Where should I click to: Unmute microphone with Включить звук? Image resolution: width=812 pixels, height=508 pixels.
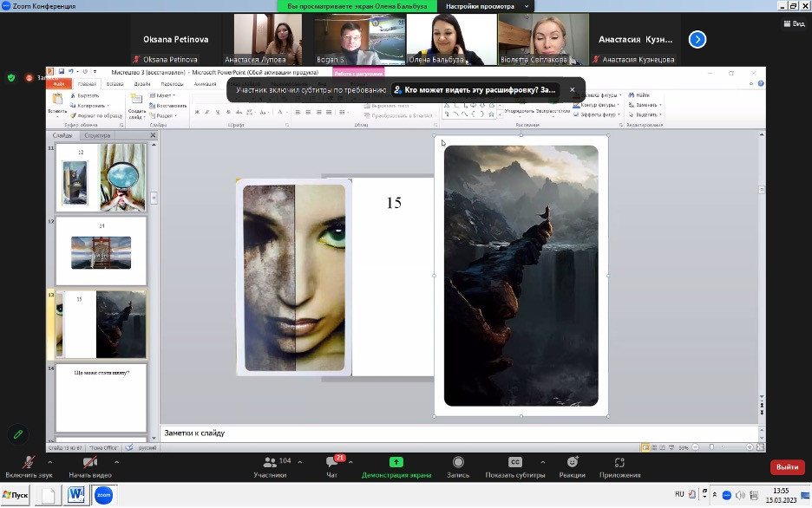29,463
